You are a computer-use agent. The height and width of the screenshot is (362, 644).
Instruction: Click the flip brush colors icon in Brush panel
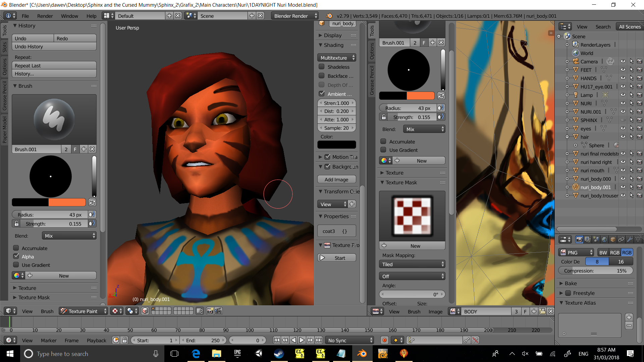tap(92, 202)
